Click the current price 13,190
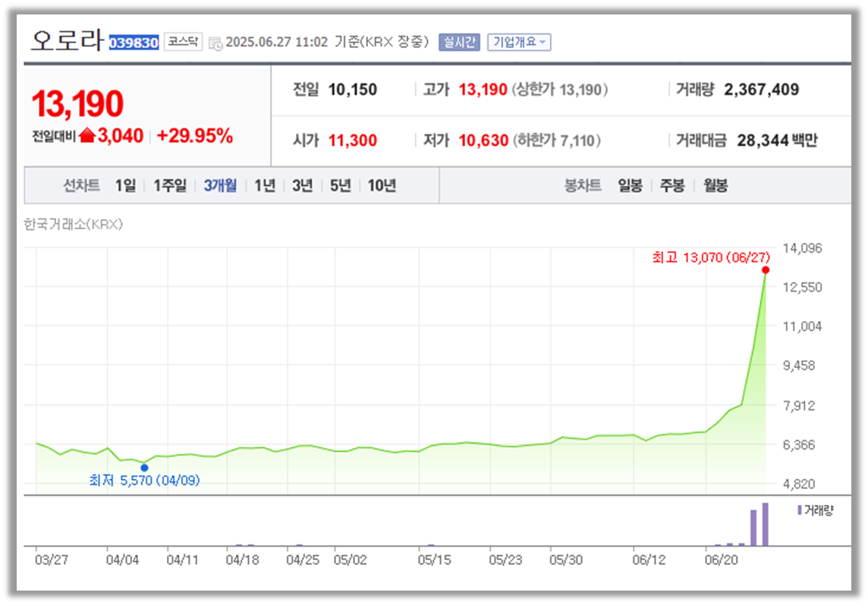Viewport: 868px width, 605px height. click(x=77, y=103)
